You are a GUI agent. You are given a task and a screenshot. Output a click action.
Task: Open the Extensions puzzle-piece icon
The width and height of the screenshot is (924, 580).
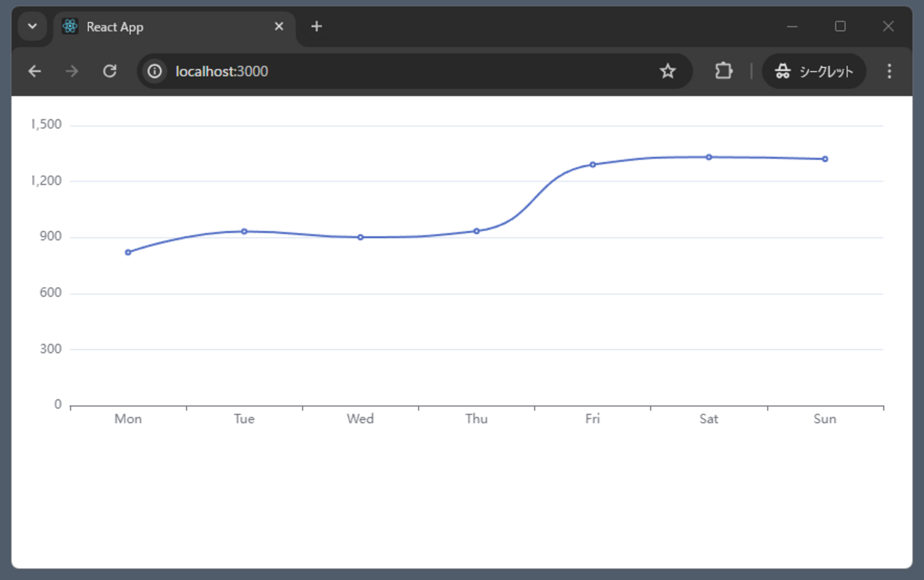[x=724, y=71]
